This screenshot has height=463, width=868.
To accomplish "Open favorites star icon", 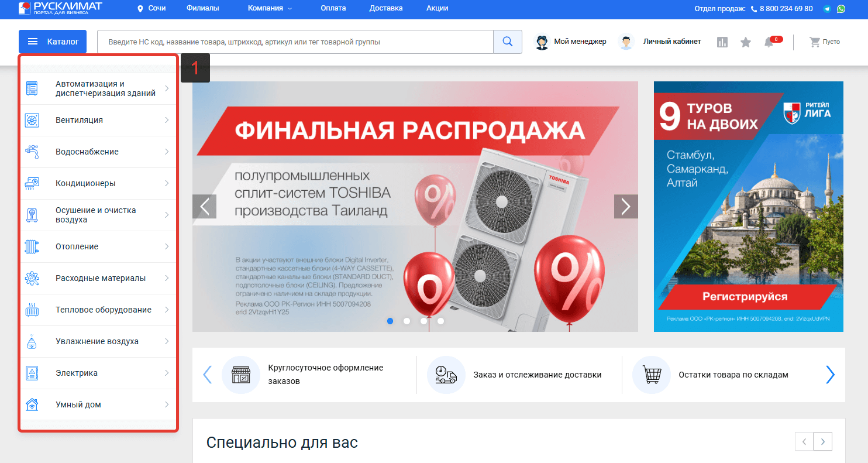I will point(746,42).
